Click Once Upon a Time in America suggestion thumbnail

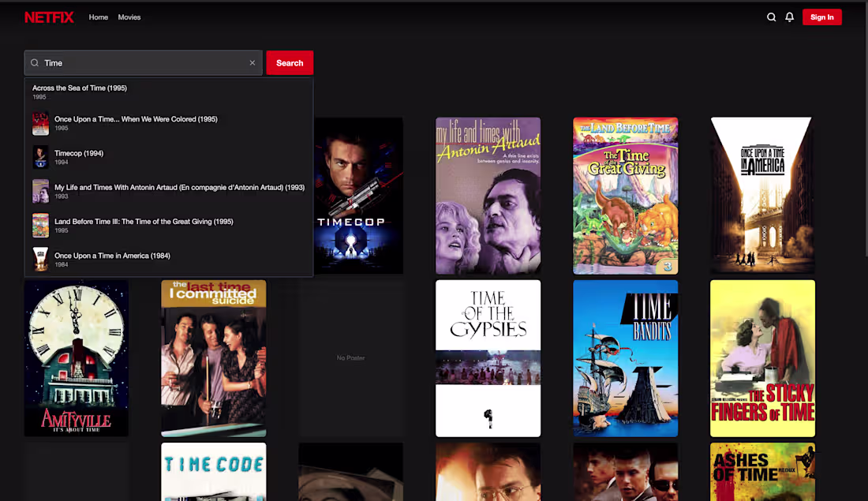coord(40,260)
